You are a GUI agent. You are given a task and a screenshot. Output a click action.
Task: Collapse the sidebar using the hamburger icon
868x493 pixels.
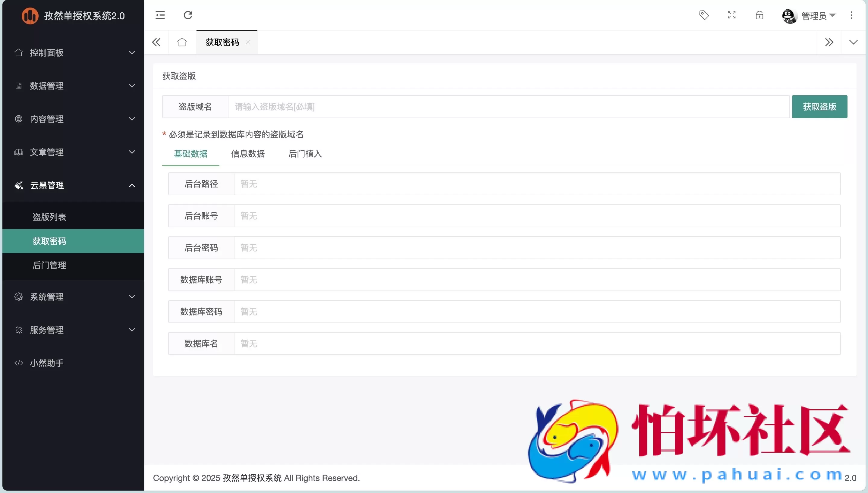coord(160,15)
